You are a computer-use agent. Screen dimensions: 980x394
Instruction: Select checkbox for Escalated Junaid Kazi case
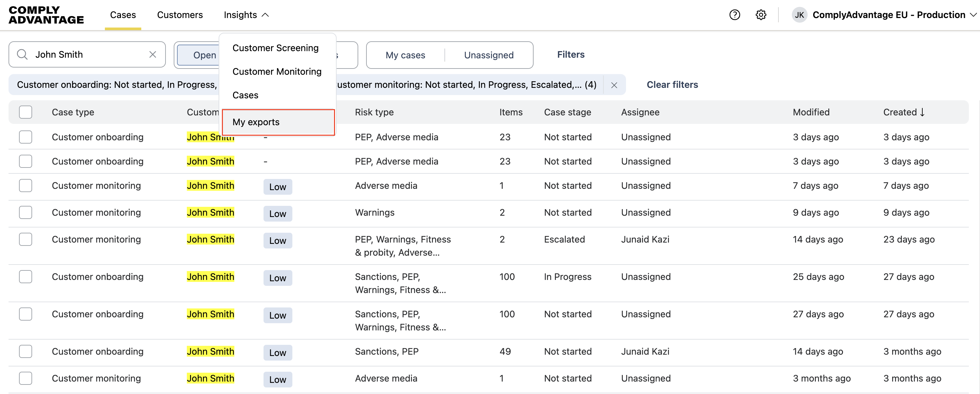pyautogui.click(x=26, y=239)
